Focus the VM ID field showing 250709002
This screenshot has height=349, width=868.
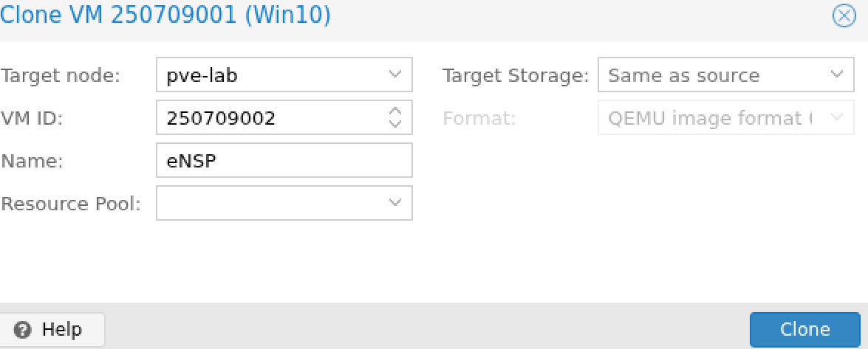coord(266,117)
